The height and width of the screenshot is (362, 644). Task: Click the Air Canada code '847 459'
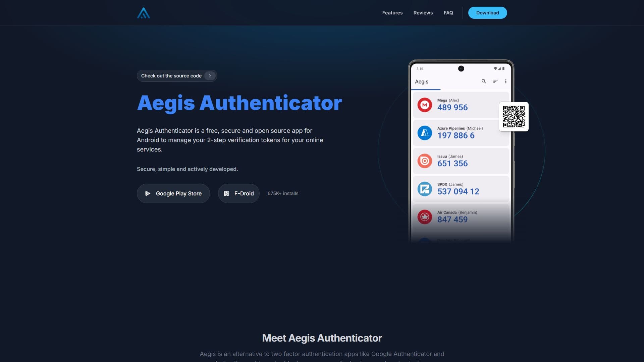pos(452,220)
